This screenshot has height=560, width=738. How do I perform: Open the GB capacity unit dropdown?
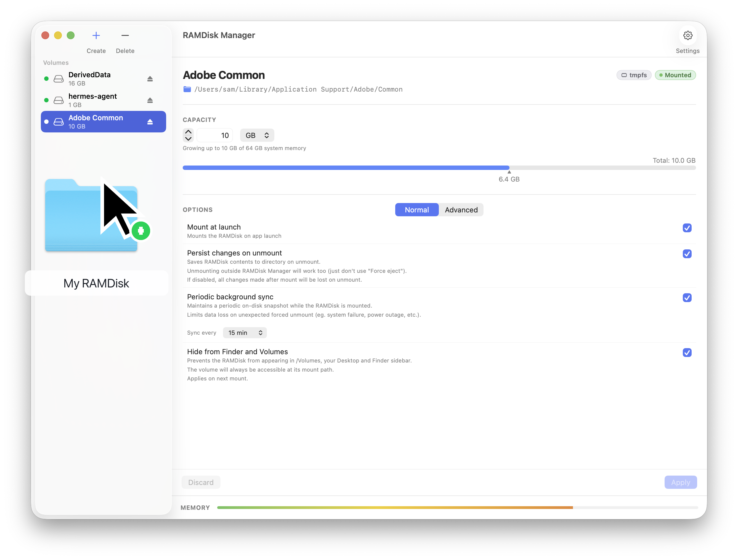[257, 135]
